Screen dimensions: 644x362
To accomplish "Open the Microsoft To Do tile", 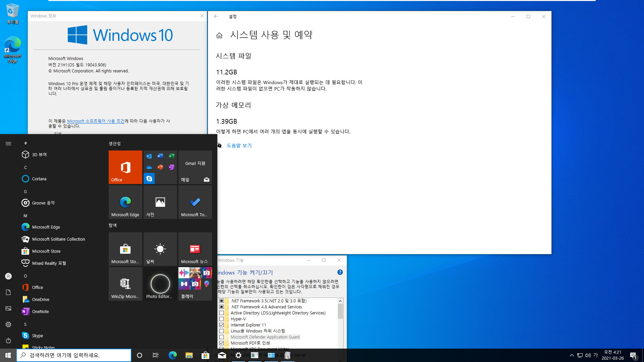I will [195, 202].
